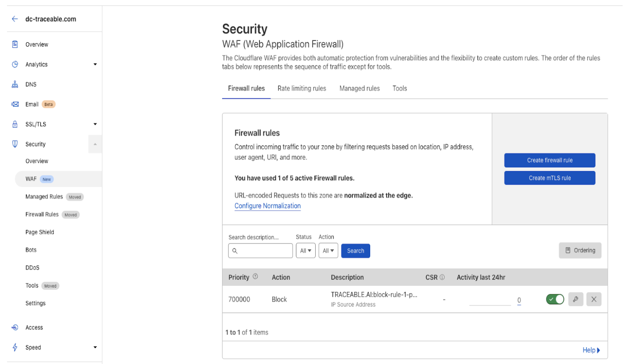Disable the TRACEABLE.AI block rule toggle

(x=555, y=299)
